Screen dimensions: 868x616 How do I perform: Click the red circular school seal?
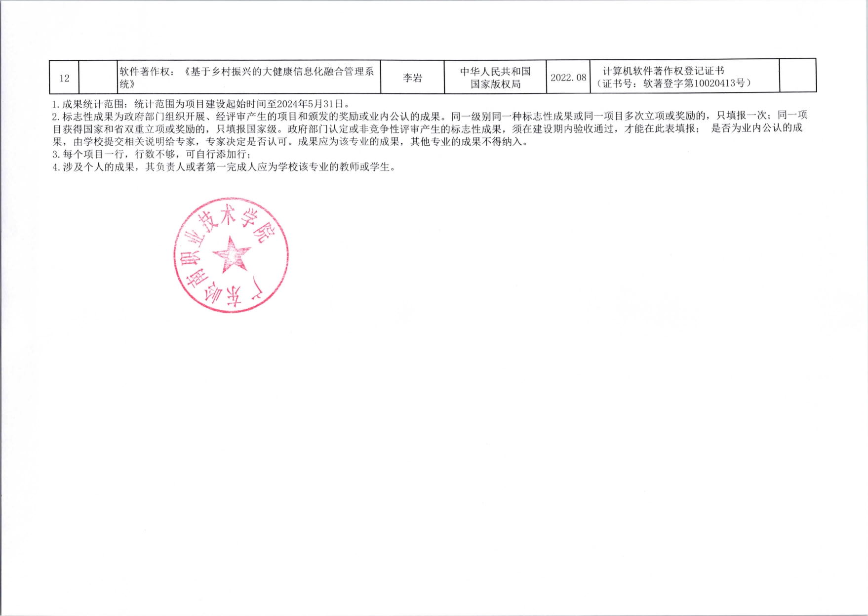(x=231, y=255)
